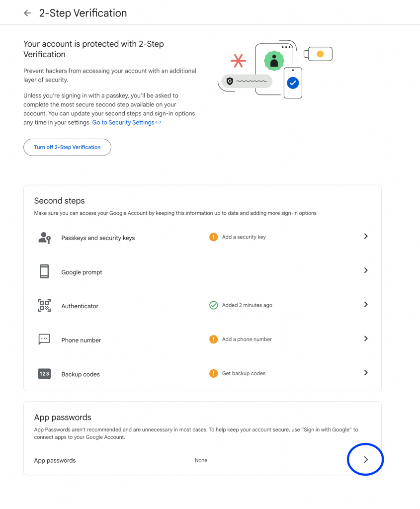This screenshot has width=420, height=509.
Task: Click link icon after Go to Security Settings
Action: coord(158,122)
